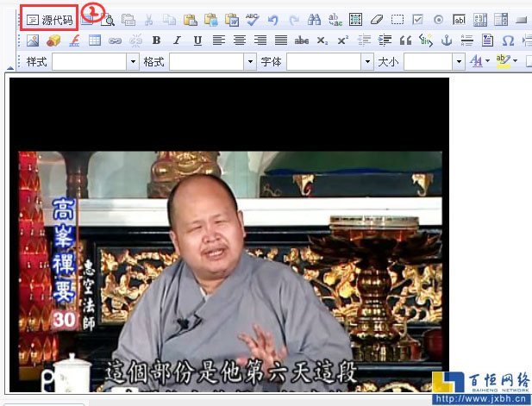
Task: Click the Blockquote quotation icon
Action: [405, 41]
